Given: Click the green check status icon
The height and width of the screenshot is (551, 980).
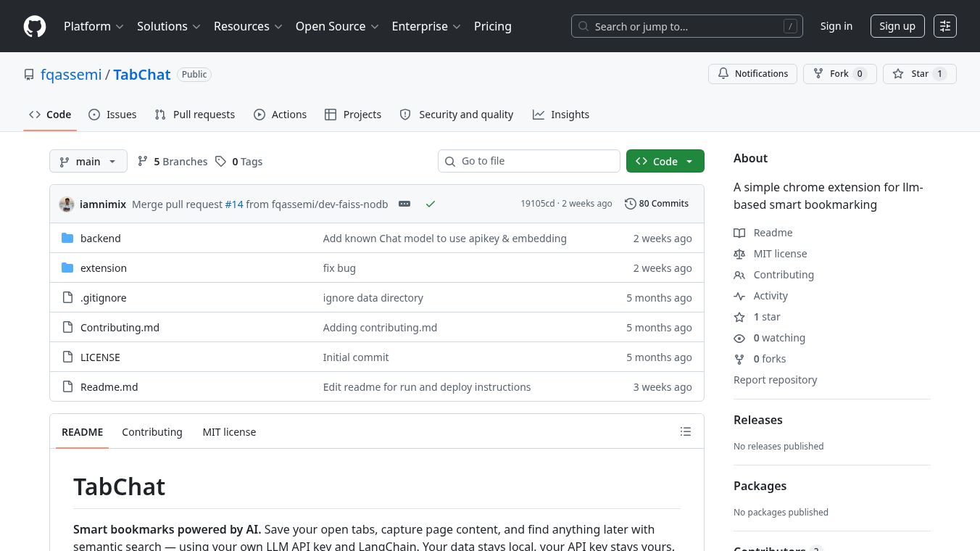Looking at the screenshot, I should pos(431,204).
